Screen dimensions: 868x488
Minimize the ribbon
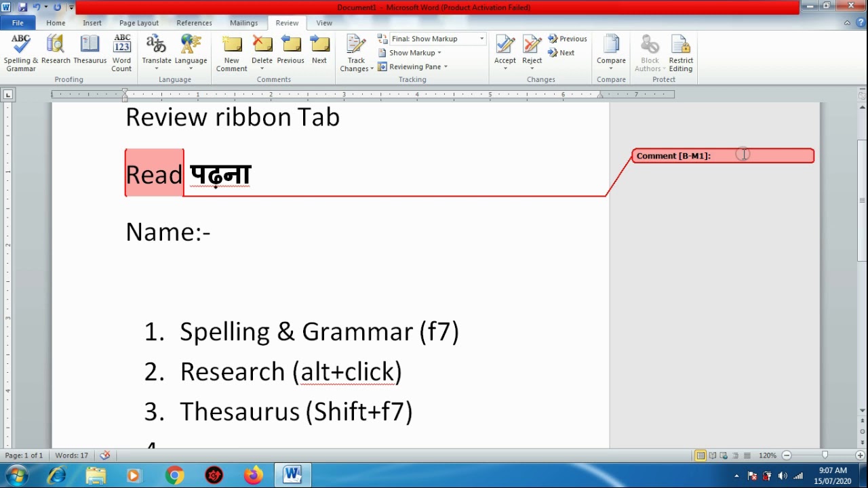tap(848, 23)
